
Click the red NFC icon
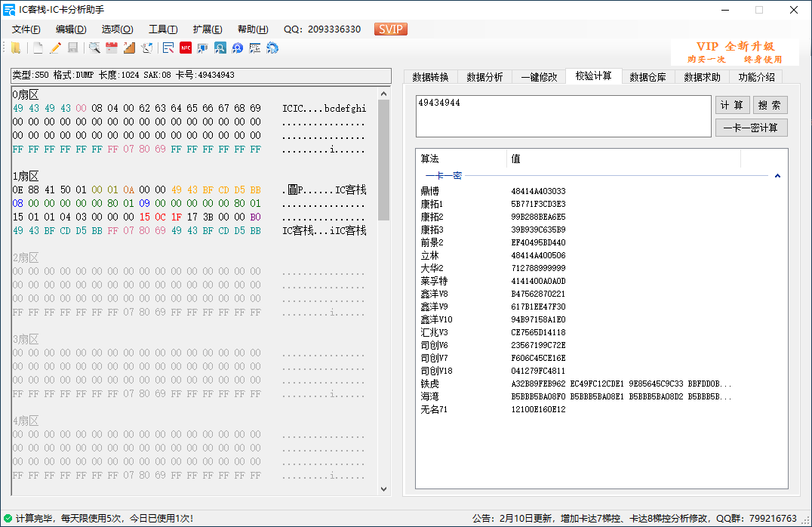(186, 48)
